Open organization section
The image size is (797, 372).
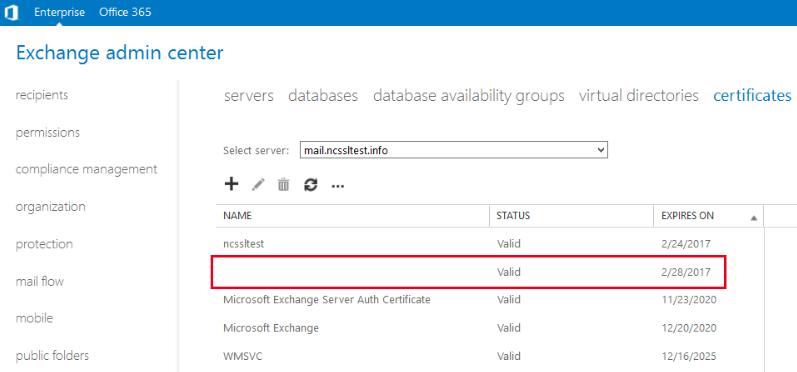coord(50,207)
